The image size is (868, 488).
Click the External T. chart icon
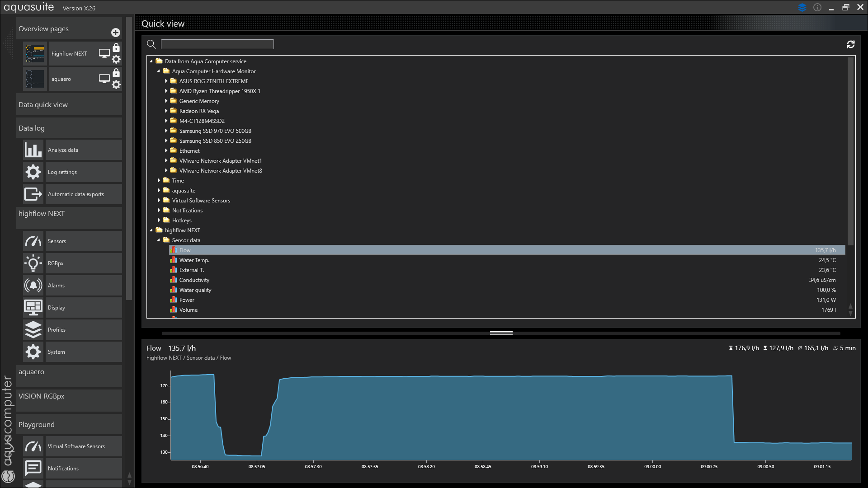pyautogui.click(x=173, y=270)
